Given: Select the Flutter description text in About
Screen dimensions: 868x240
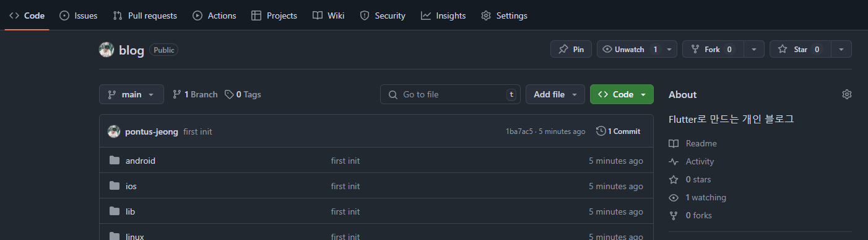Looking at the screenshot, I should (731, 119).
